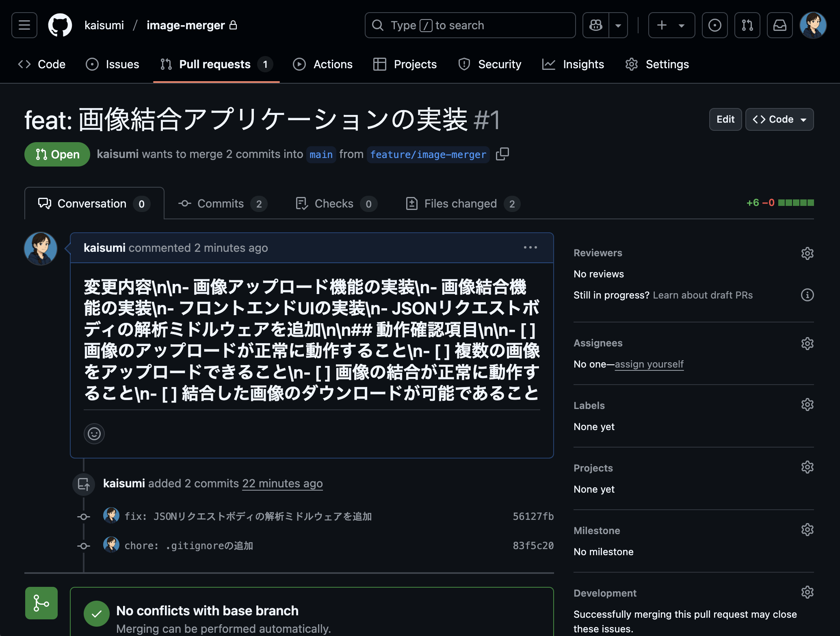Open the create-new plus dropdown
Viewport: 840px width, 636px height.
(x=671, y=25)
